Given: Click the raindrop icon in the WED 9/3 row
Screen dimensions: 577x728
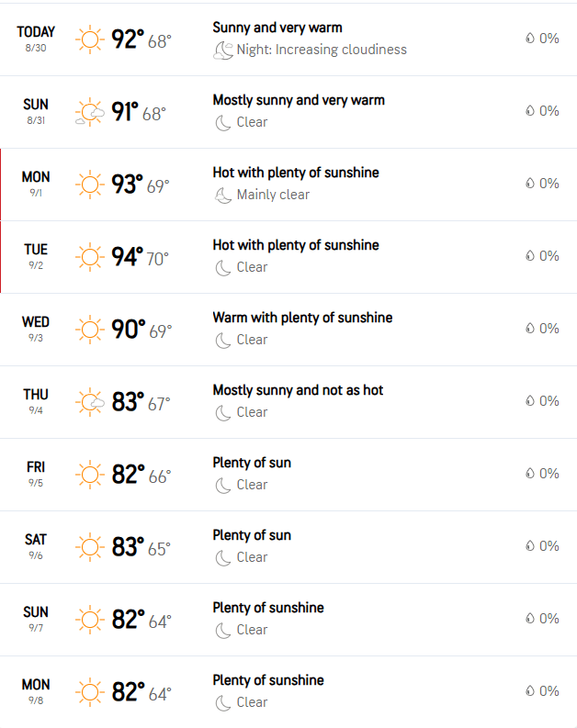Looking at the screenshot, I should tap(530, 329).
